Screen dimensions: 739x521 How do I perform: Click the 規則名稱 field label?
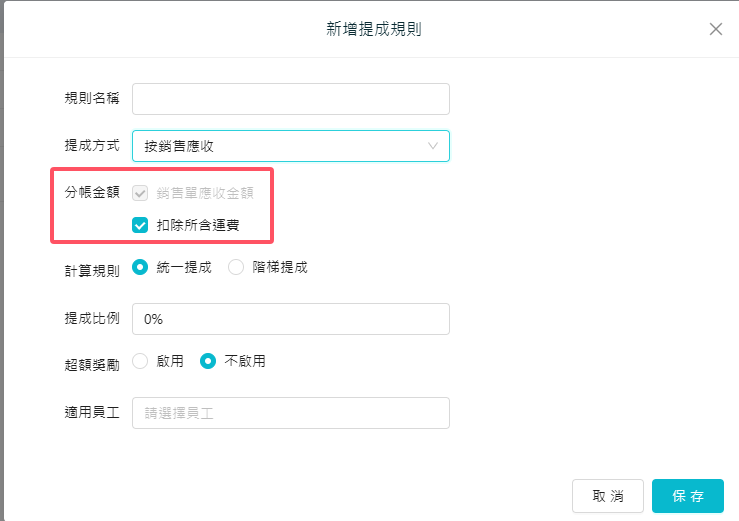pyautogui.click(x=91, y=99)
